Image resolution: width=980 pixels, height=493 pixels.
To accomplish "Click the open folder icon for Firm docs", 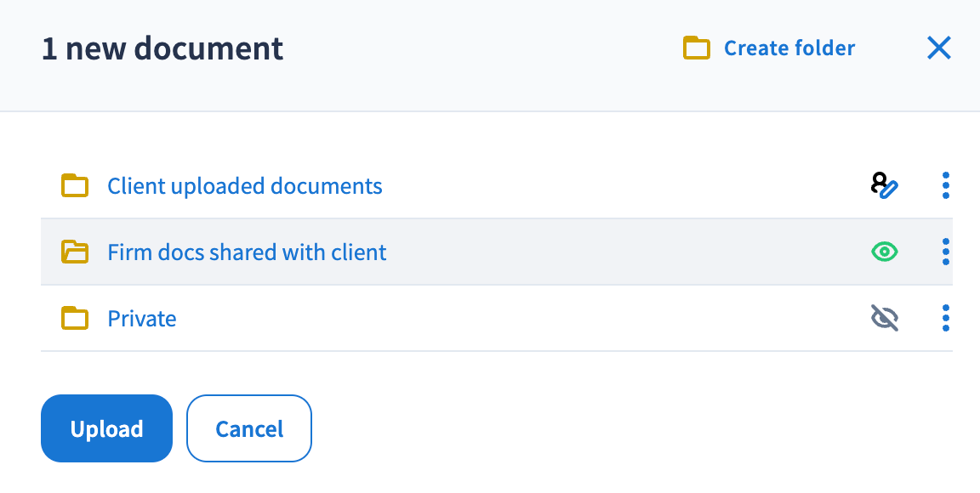I will pyautogui.click(x=75, y=252).
